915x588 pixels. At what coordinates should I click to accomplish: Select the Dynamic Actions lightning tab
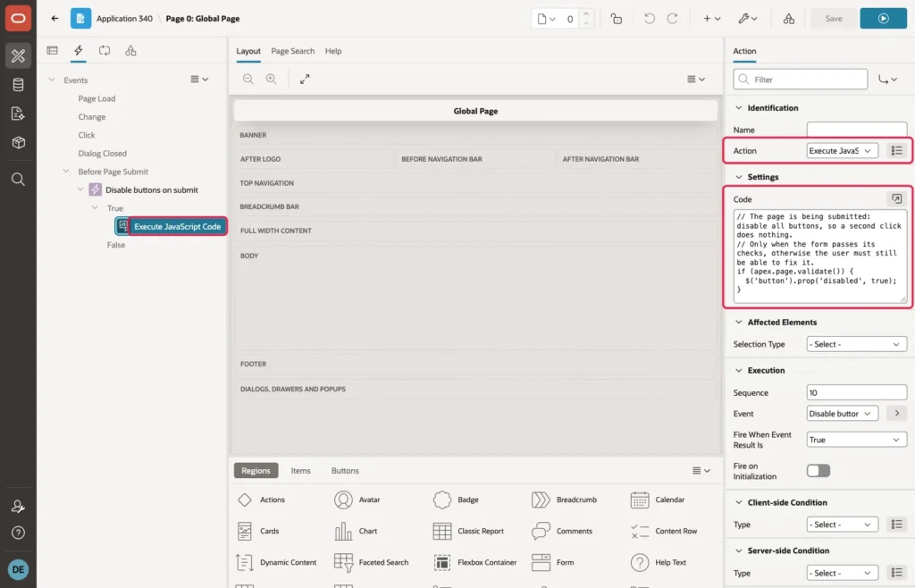tap(79, 51)
